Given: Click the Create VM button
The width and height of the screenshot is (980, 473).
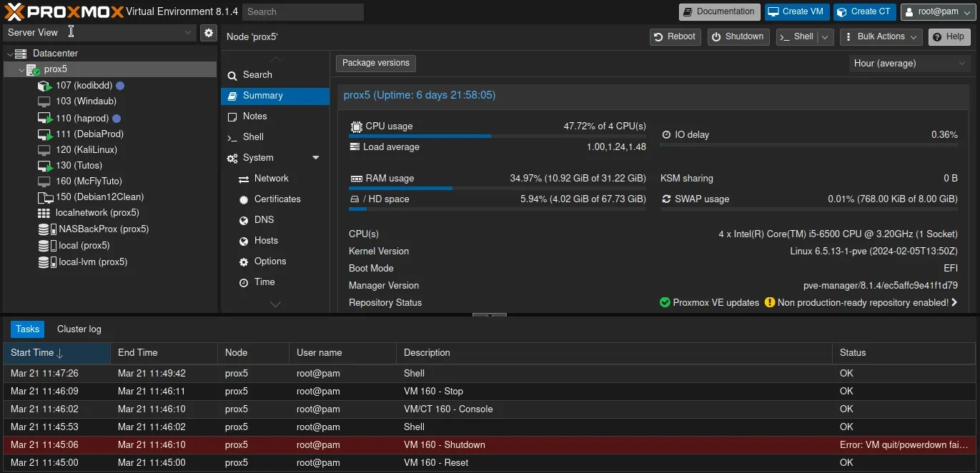Looking at the screenshot, I should (x=796, y=11).
